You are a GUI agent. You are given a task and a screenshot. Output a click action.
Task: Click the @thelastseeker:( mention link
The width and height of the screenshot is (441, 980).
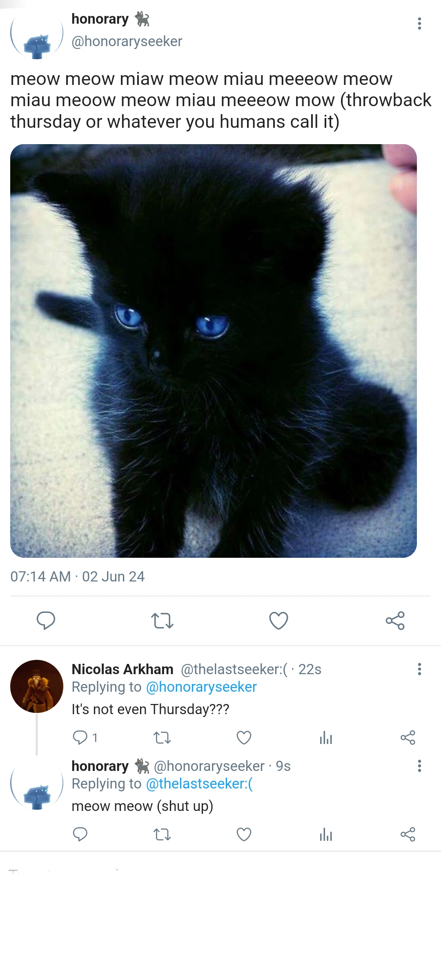(x=199, y=784)
